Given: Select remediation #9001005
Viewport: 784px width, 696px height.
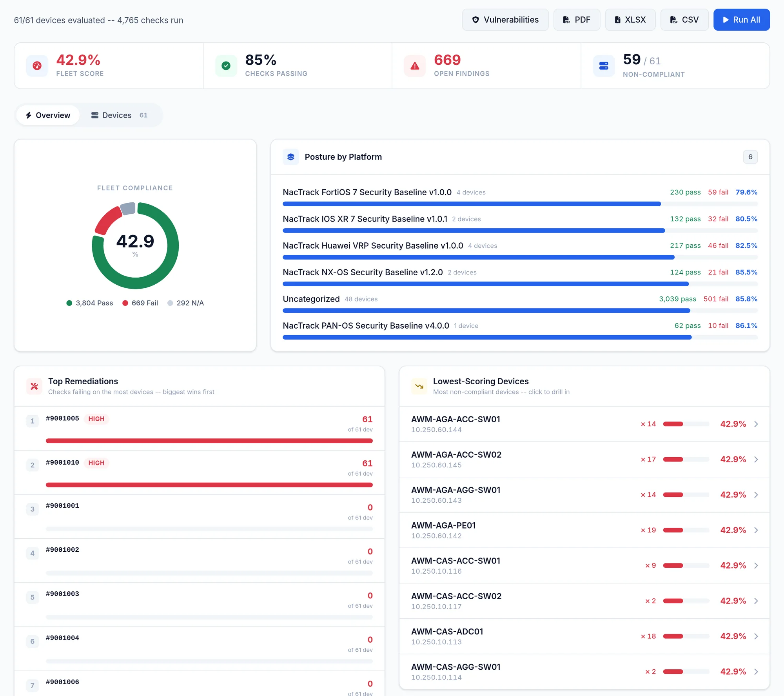Looking at the screenshot, I should pyautogui.click(x=200, y=428).
